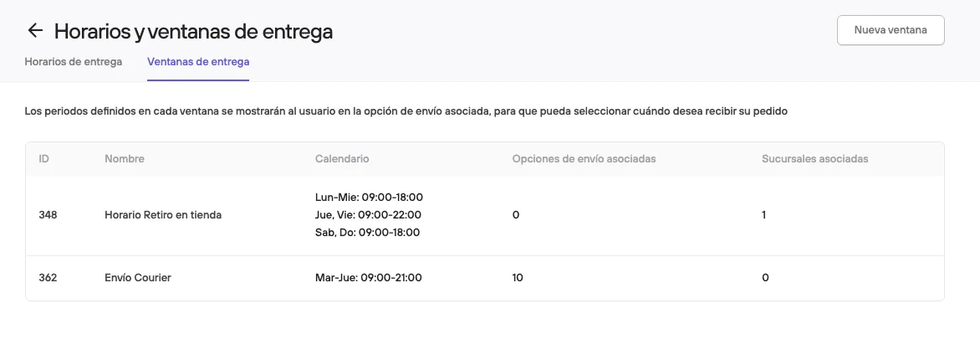Open the Horario Retiro en tienda row

[x=484, y=215]
